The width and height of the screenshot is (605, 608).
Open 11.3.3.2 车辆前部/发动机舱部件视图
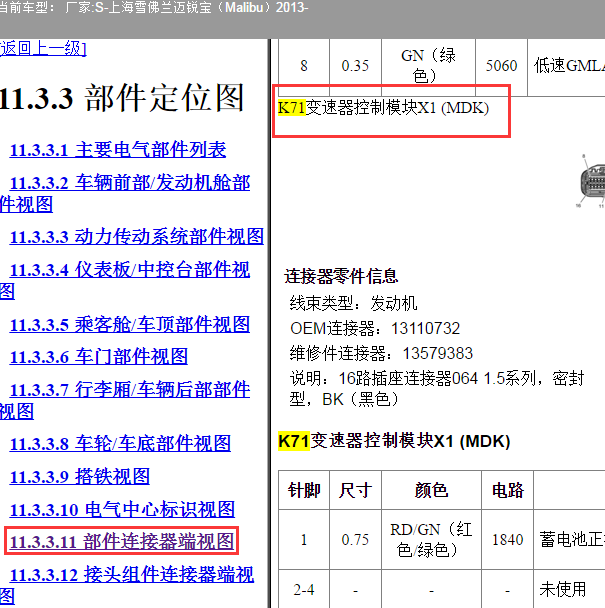(x=125, y=193)
